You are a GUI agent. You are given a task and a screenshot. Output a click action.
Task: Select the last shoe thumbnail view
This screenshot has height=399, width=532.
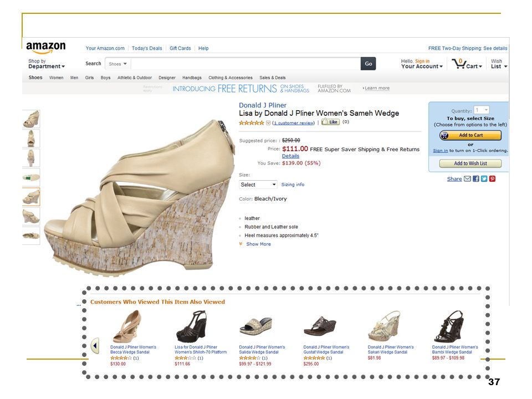pyautogui.click(x=31, y=236)
